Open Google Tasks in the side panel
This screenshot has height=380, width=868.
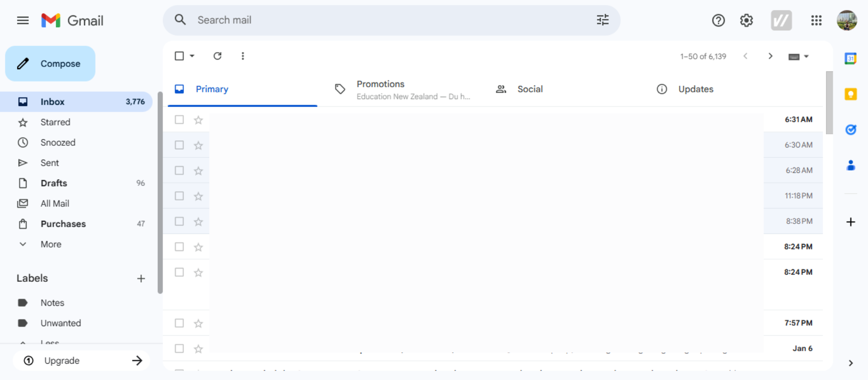click(x=850, y=130)
